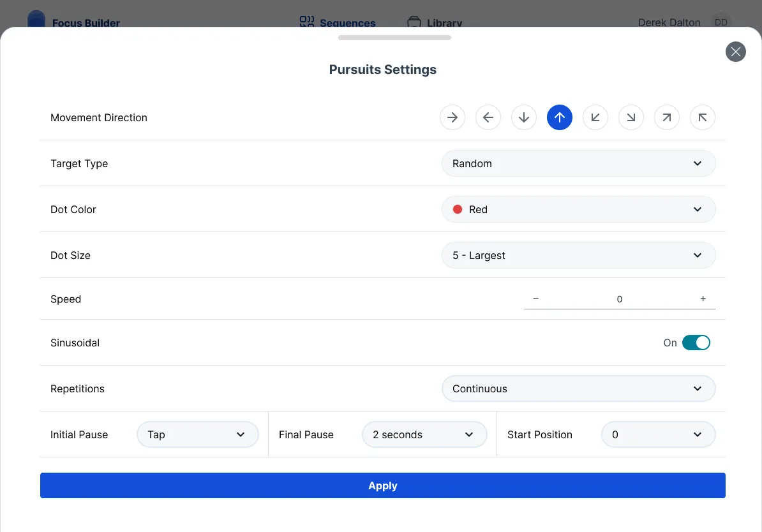
Task: Open the Dot Color selector showing Red
Action: [578, 209]
